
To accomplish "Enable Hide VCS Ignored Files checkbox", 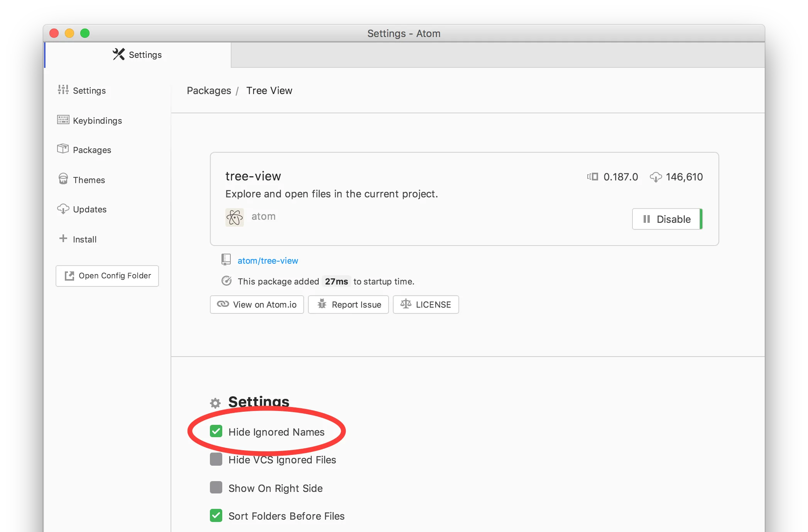I will 216,460.
